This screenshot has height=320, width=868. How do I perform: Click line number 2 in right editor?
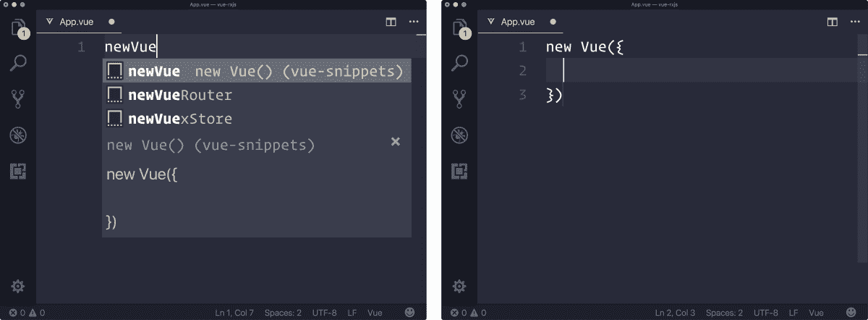522,71
